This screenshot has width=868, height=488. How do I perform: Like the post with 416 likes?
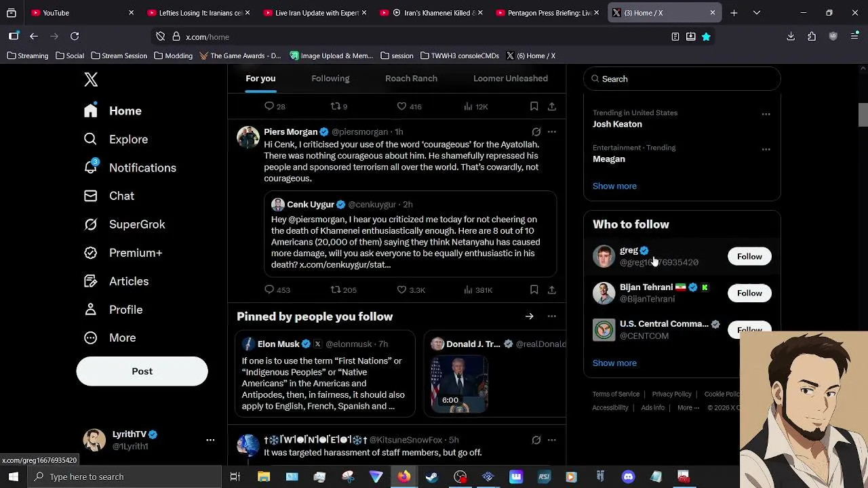(x=409, y=106)
